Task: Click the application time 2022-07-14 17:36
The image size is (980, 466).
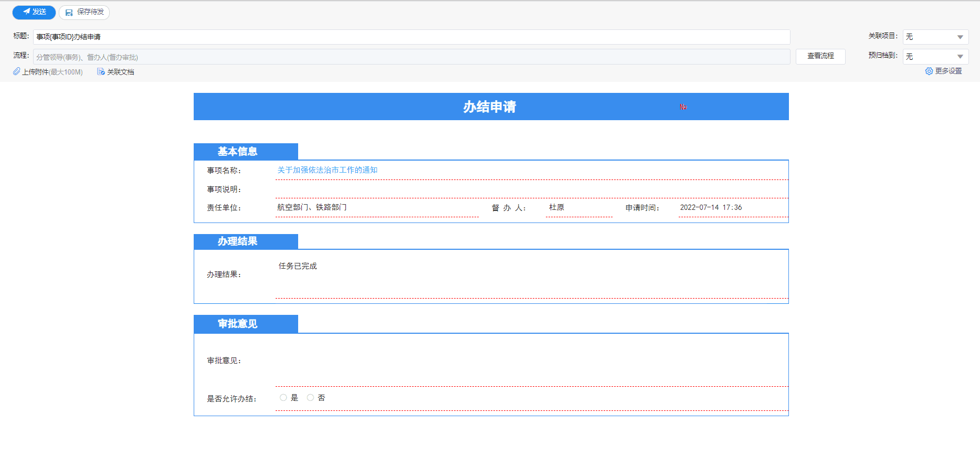Action: click(x=711, y=207)
